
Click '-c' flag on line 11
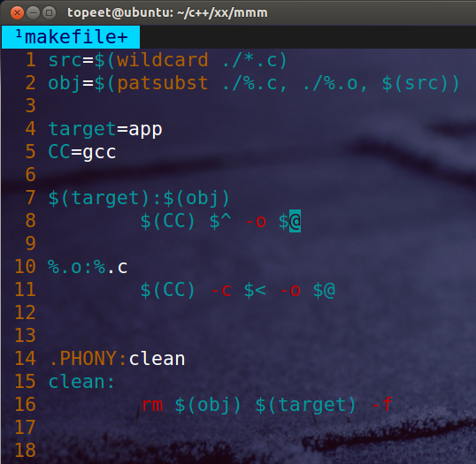tap(221, 291)
